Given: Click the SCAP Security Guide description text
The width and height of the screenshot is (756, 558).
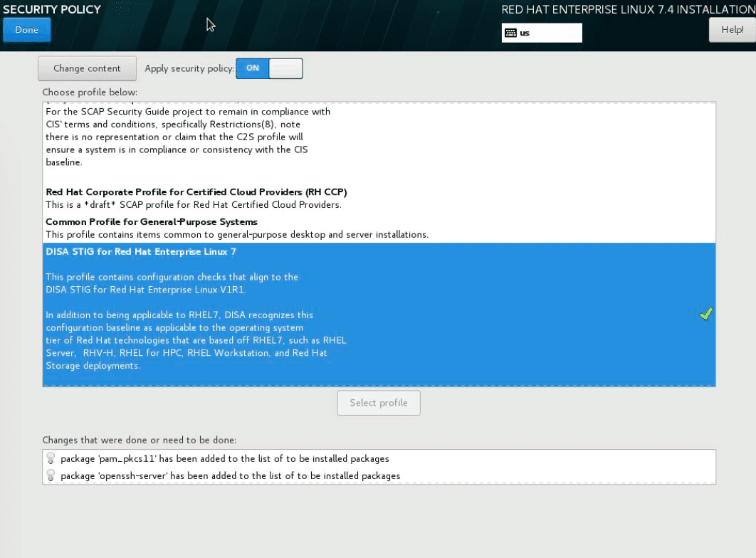Looking at the screenshot, I should [x=188, y=137].
